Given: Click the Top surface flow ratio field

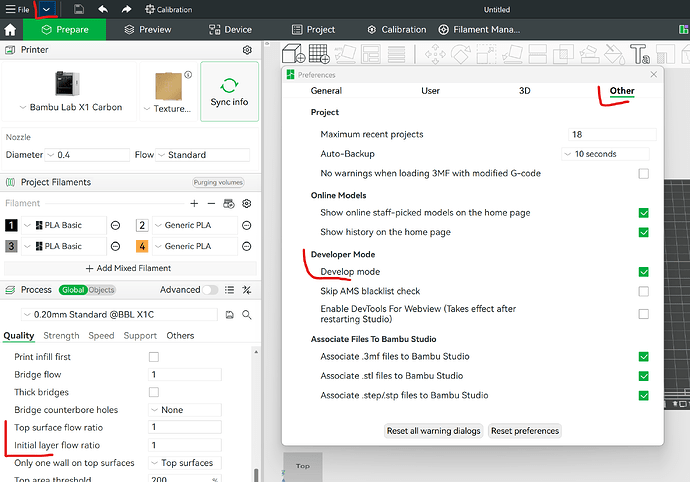Looking at the screenshot, I should [x=185, y=427].
